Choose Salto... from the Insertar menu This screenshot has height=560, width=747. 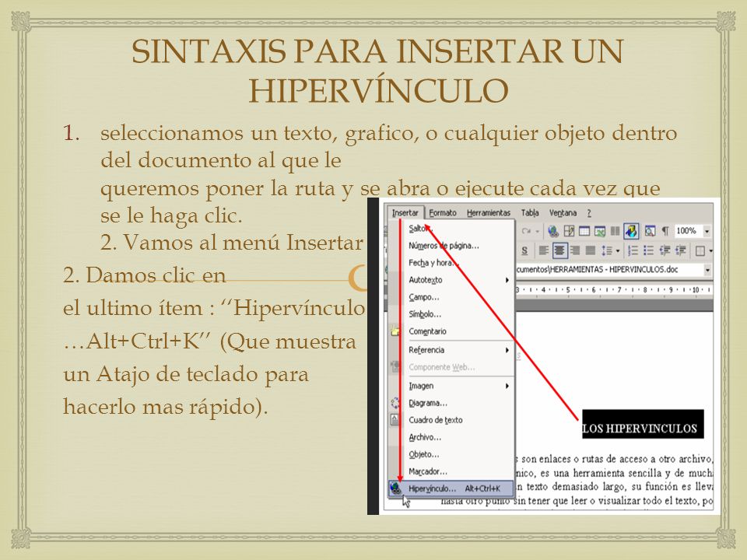point(451,229)
